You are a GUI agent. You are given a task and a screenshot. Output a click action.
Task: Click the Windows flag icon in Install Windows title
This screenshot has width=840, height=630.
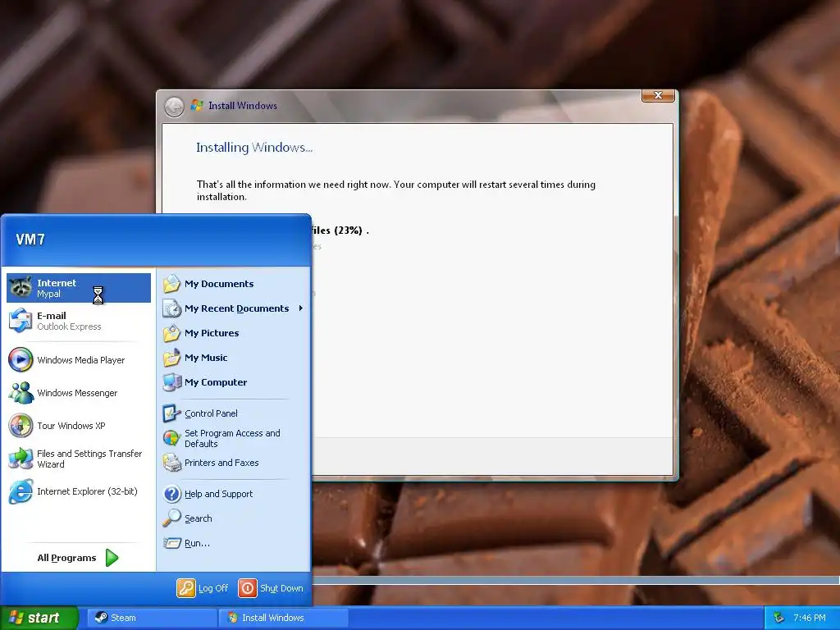click(x=197, y=105)
